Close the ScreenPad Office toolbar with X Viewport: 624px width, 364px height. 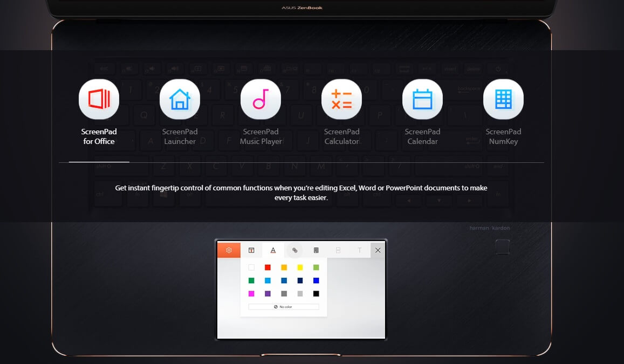coord(378,250)
